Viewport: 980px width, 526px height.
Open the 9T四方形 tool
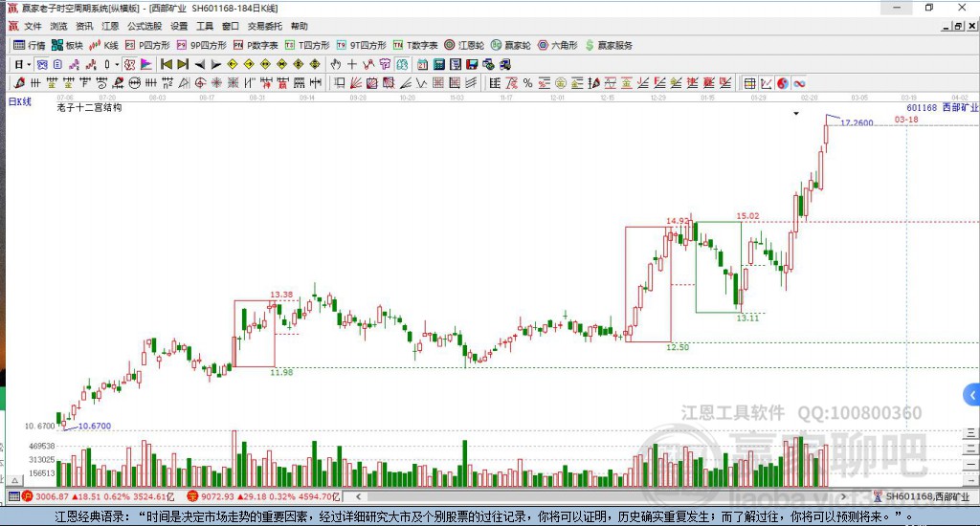(361, 46)
